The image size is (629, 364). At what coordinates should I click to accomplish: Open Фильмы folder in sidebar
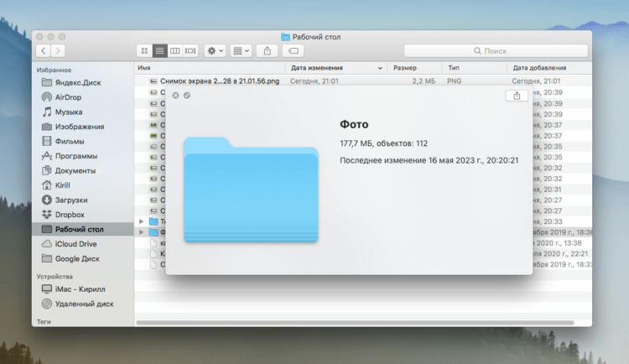70,141
